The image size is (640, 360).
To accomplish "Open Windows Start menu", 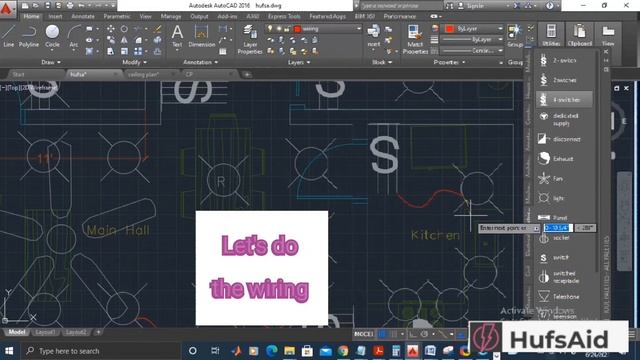I will [9, 351].
